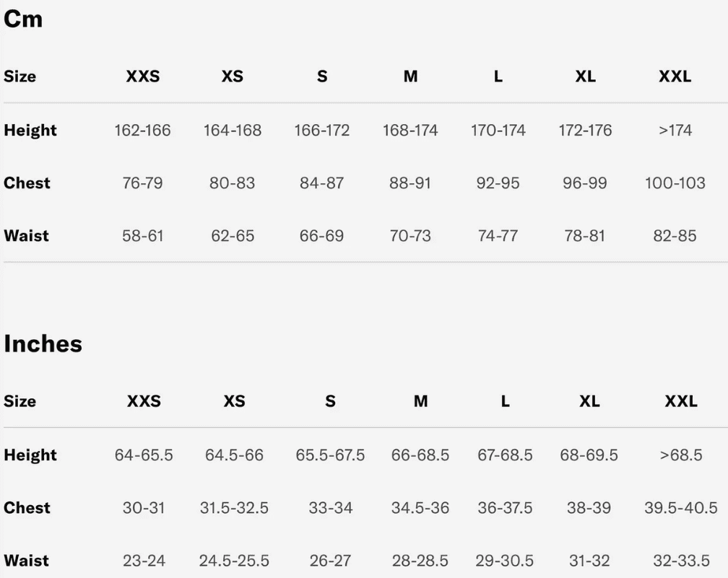Click the S size header in Inches table
Screen dimensions: 728x578
tap(330, 401)
